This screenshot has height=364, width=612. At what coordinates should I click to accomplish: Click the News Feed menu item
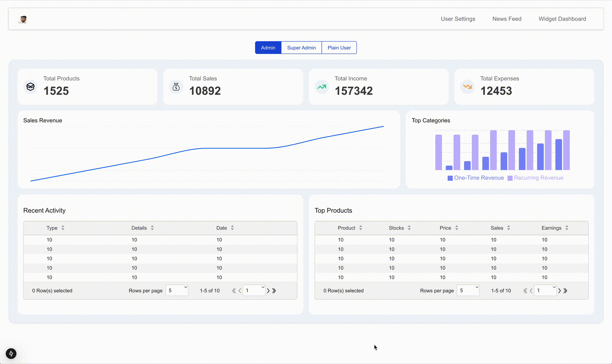[507, 18]
